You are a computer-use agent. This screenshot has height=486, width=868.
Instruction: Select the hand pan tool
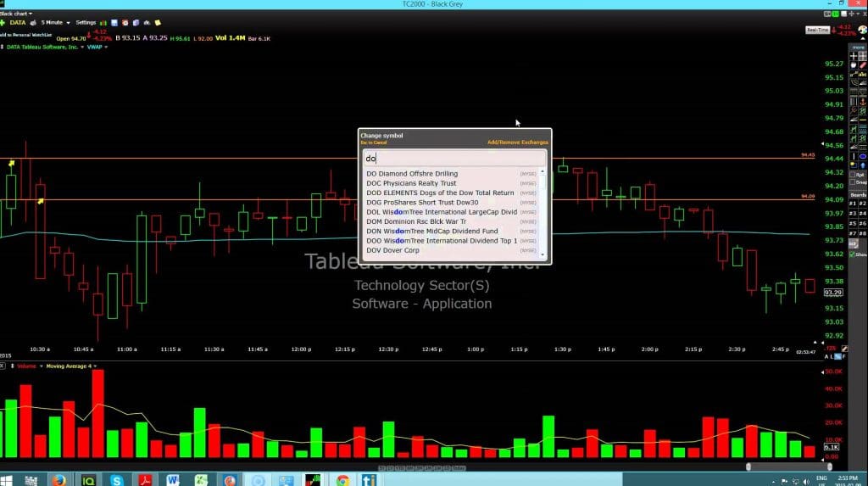854,64
